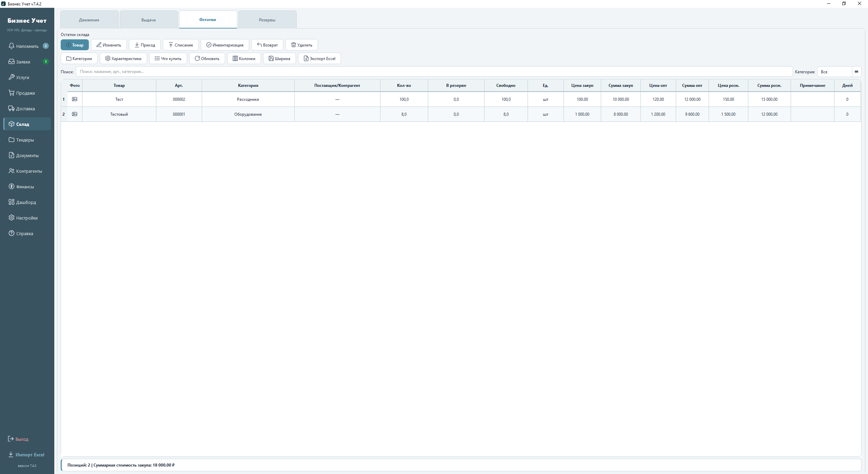Open the Дашборд section
Image resolution: width=868 pixels, height=474 pixels.
point(27,202)
